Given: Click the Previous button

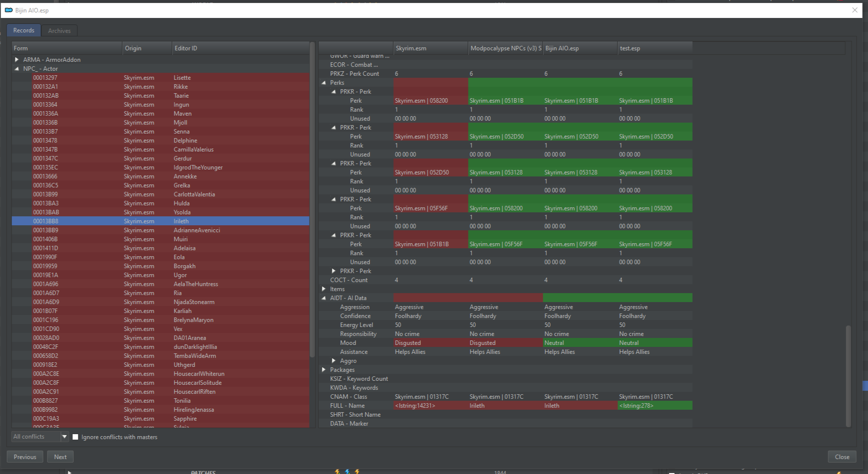Looking at the screenshot, I should tap(25, 457).
